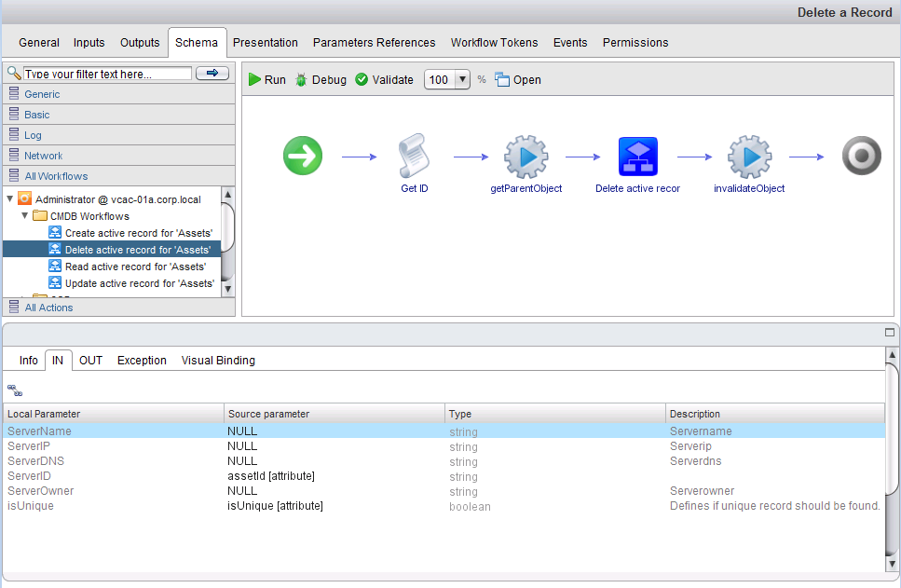Switch to the Info tab
This screenshot has width=901, height=588.
click(x=28, y=361)
